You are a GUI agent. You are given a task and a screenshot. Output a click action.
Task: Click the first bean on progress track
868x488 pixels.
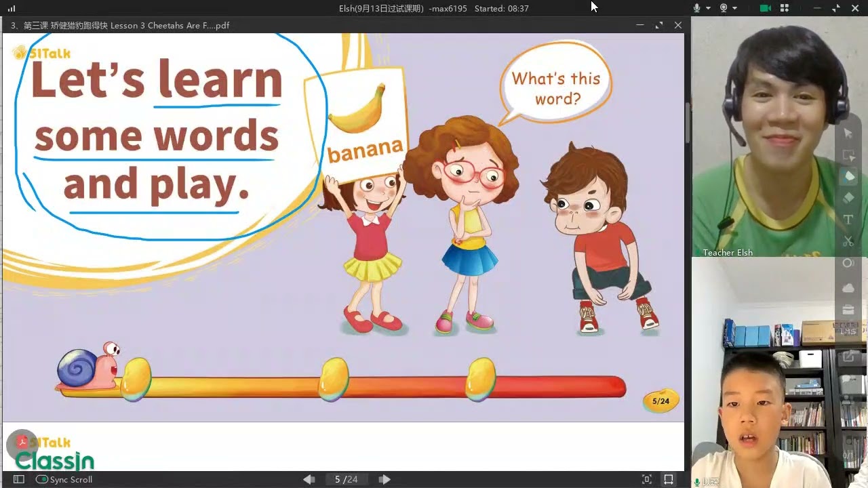(x=136, y=379)
